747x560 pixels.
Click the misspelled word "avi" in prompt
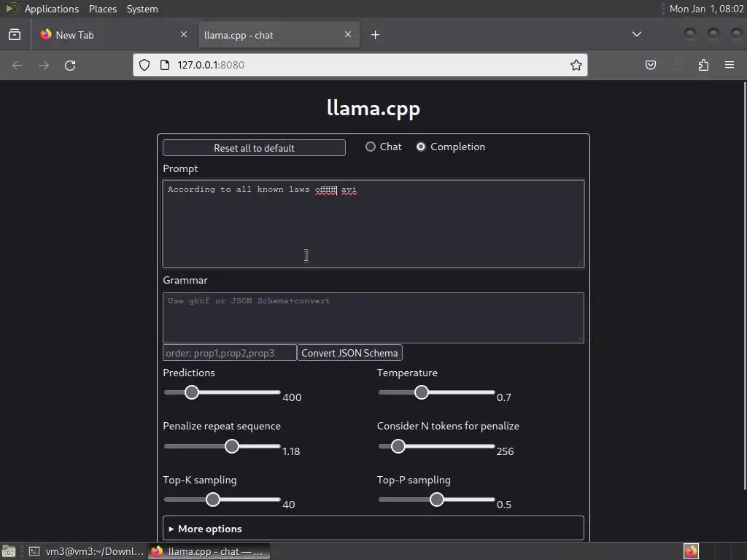349,190
